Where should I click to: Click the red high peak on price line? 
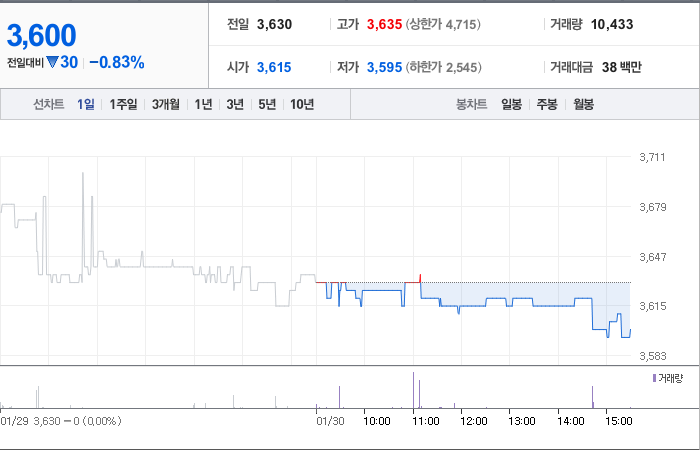tap(420, 278)
